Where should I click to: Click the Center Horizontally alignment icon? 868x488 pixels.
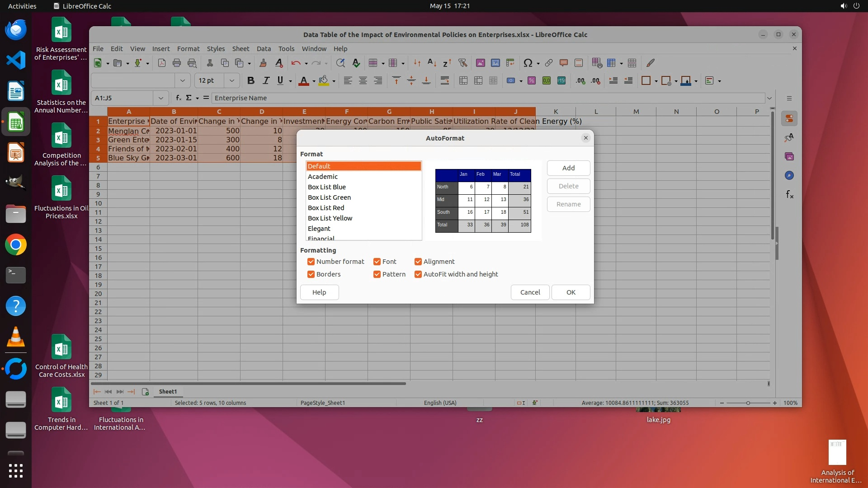click(363, 81)
